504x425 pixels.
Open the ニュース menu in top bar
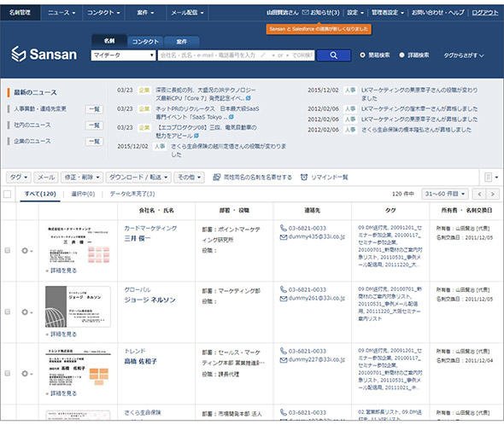pyautogui.click(x=61, y=13)
